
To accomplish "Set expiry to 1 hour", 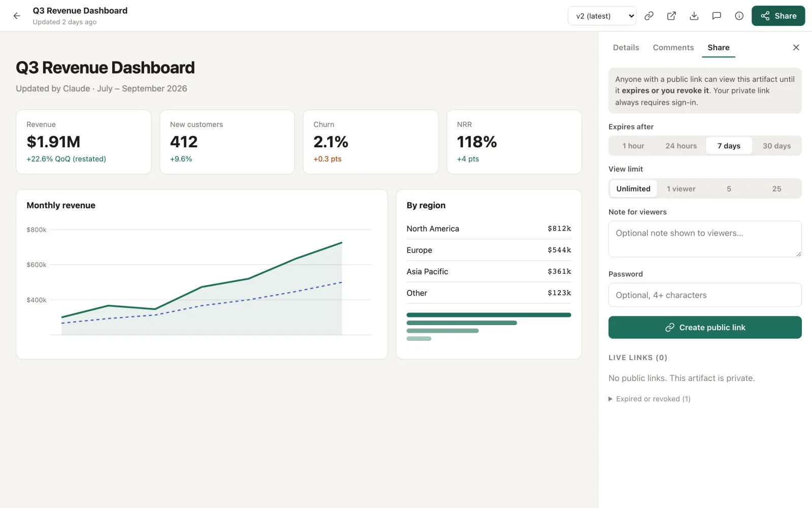I will (x=633, y=146).
